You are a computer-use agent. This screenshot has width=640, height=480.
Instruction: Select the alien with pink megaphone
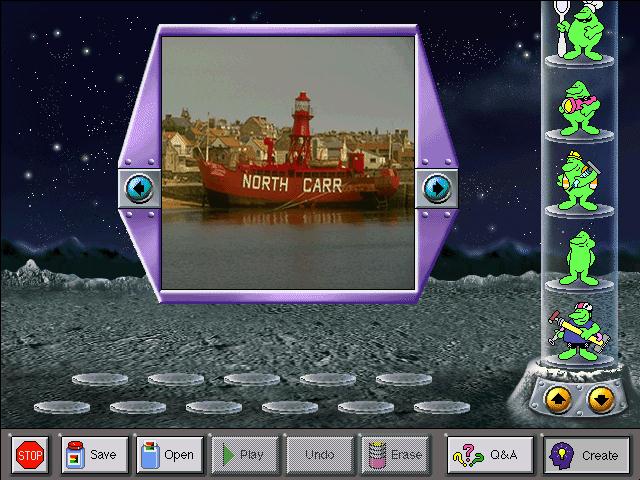coord(579,108)
